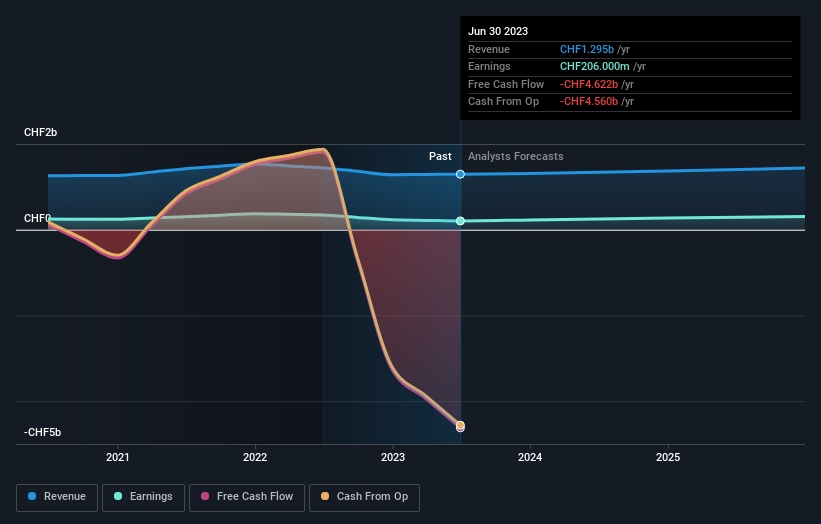Click the -CHF5b y-axis label
This screenshot has height=524, width=821.
pyautogui.click(x=42, y=432)
